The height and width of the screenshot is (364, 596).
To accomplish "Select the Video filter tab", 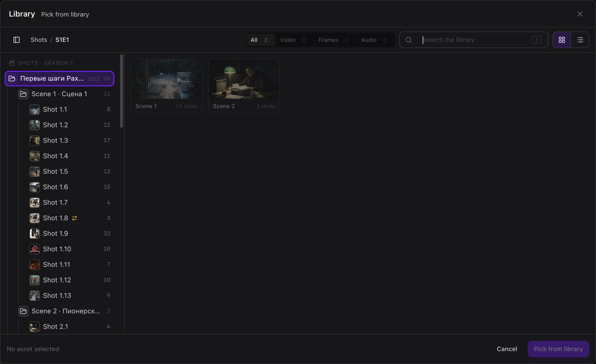I will (x=293, y=40).
